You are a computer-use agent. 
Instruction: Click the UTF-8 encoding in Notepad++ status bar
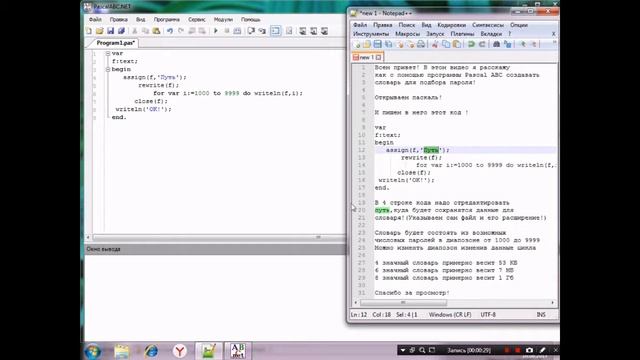[x=488, y=315]
